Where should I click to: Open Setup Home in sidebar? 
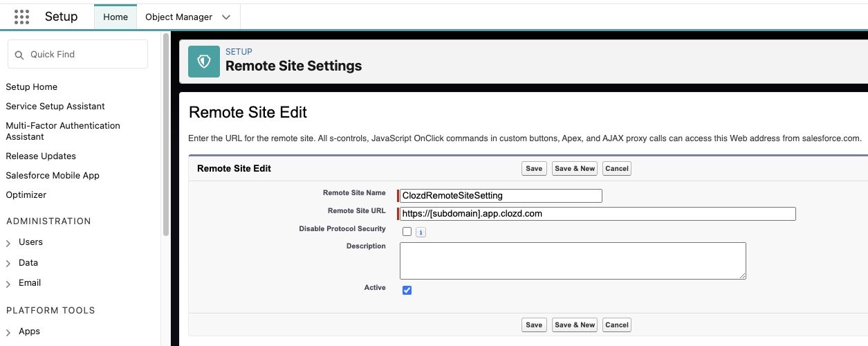pos(32,87)
